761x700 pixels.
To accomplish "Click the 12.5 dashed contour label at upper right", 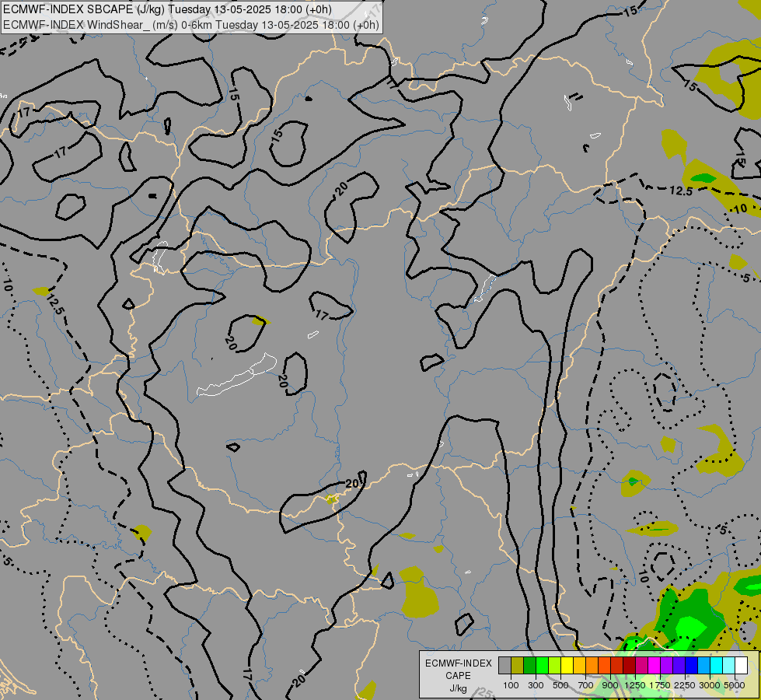I will point(680,191).
